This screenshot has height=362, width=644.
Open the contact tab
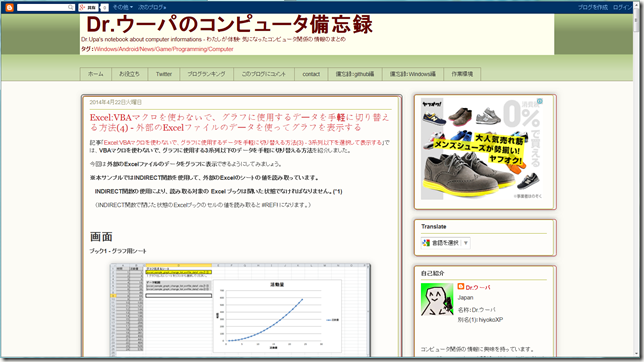311,74
